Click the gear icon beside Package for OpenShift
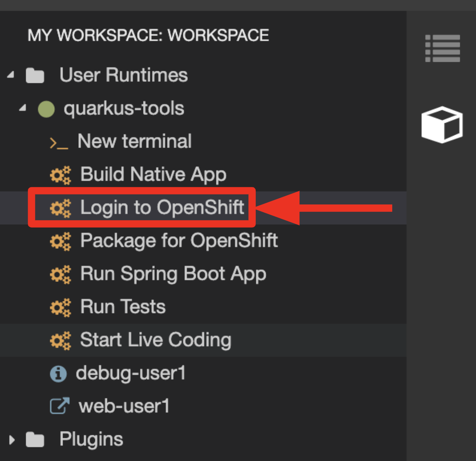This screenshot has height=461, width=476. click(62, 241)
